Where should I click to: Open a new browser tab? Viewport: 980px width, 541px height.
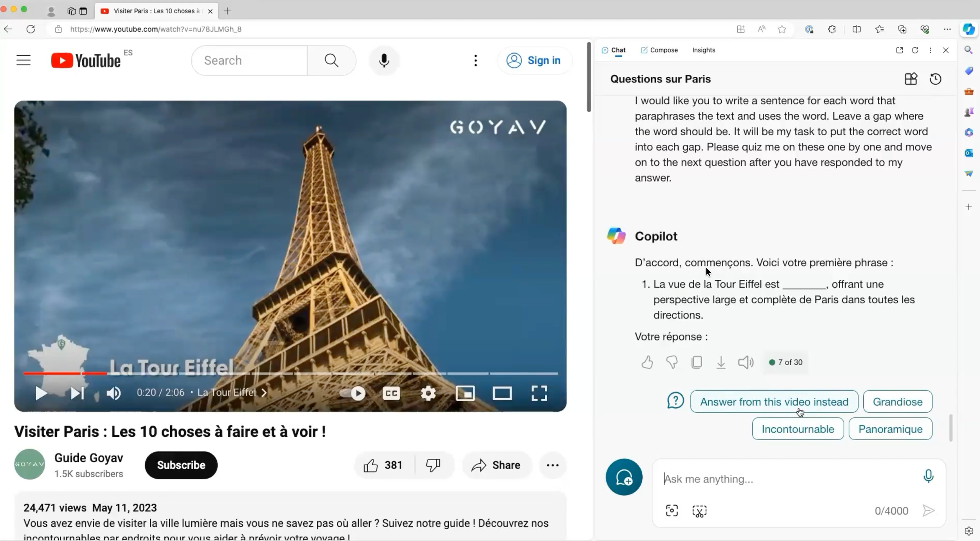tap(227, 11)
